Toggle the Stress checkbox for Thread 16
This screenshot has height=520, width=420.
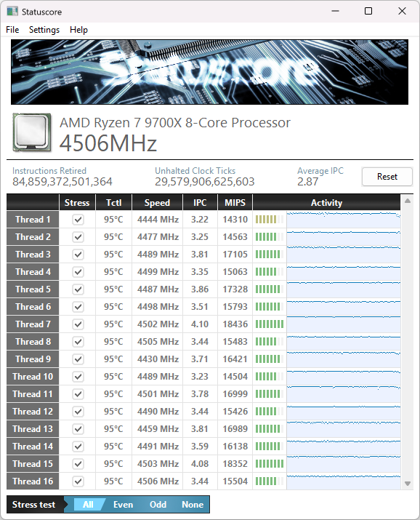pos(78,481)
